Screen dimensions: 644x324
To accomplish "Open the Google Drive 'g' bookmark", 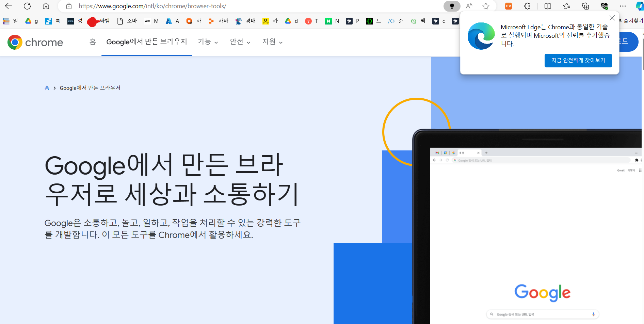I will point(32,21).
